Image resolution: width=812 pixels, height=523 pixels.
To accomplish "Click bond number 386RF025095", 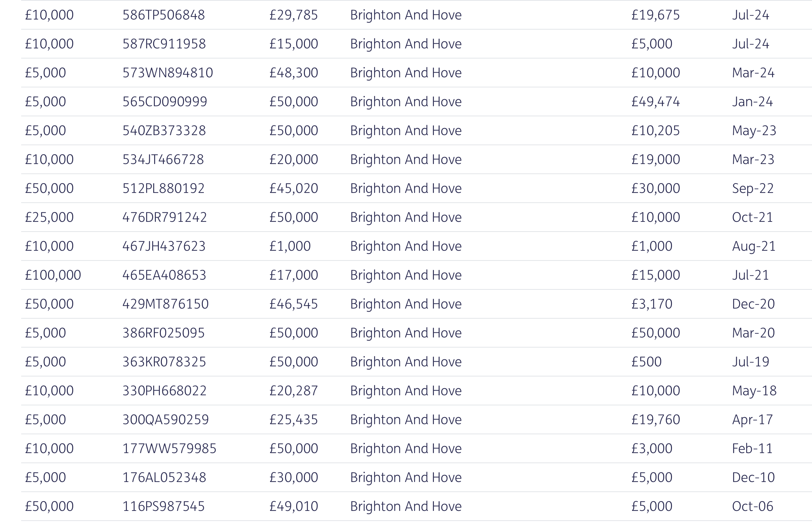I will point(164,333).
